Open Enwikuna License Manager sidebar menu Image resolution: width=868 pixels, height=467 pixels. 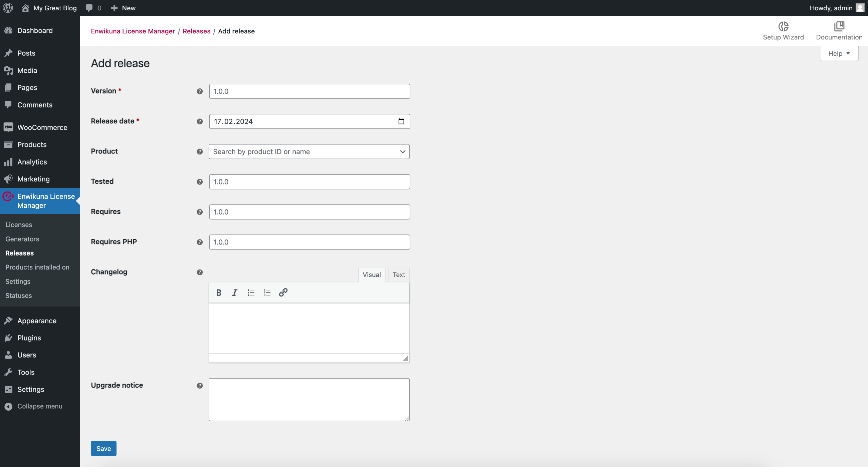coord(40,201)
